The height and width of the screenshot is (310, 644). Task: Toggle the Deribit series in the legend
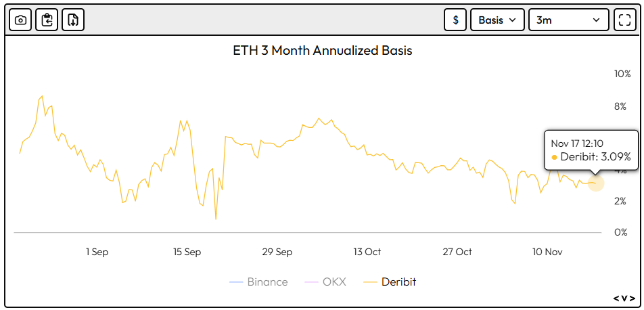pos(398,282)
